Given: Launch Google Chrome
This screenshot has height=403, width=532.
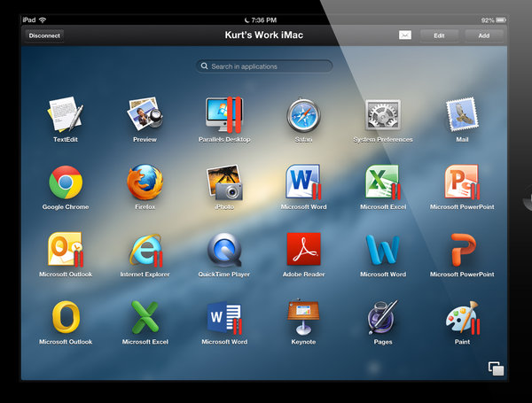Looking at the screenshot, I should [66, 182].
